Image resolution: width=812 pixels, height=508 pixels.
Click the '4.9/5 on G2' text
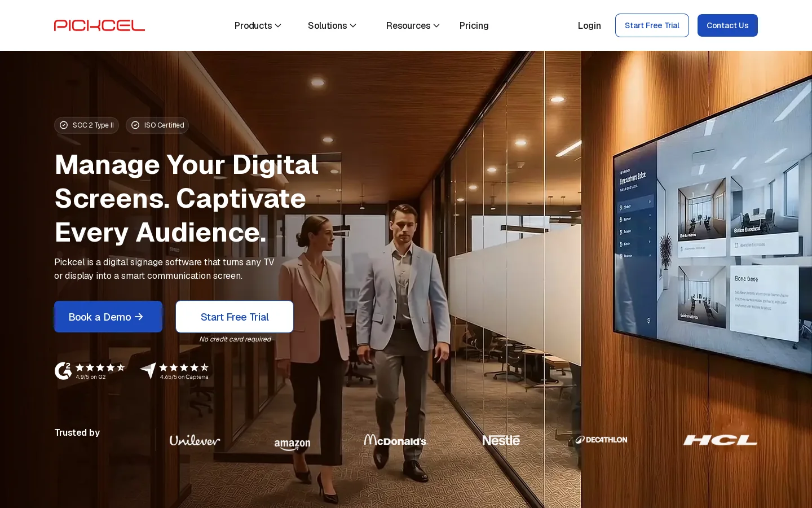coord(91,377)
